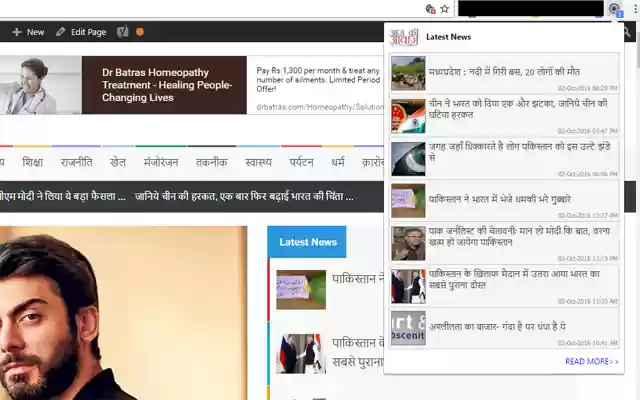
Task: Open the तकनीक menu item
Action: click(211, 162)
